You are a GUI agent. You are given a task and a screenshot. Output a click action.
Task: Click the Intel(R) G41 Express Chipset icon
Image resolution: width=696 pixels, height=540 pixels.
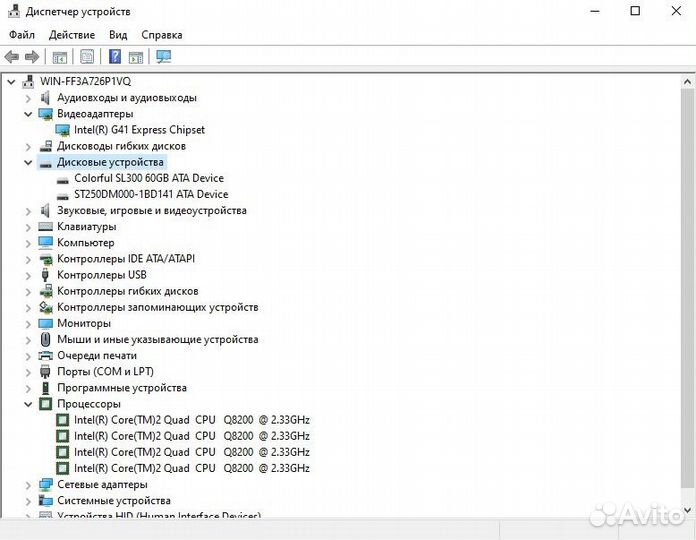pos(63,130)
